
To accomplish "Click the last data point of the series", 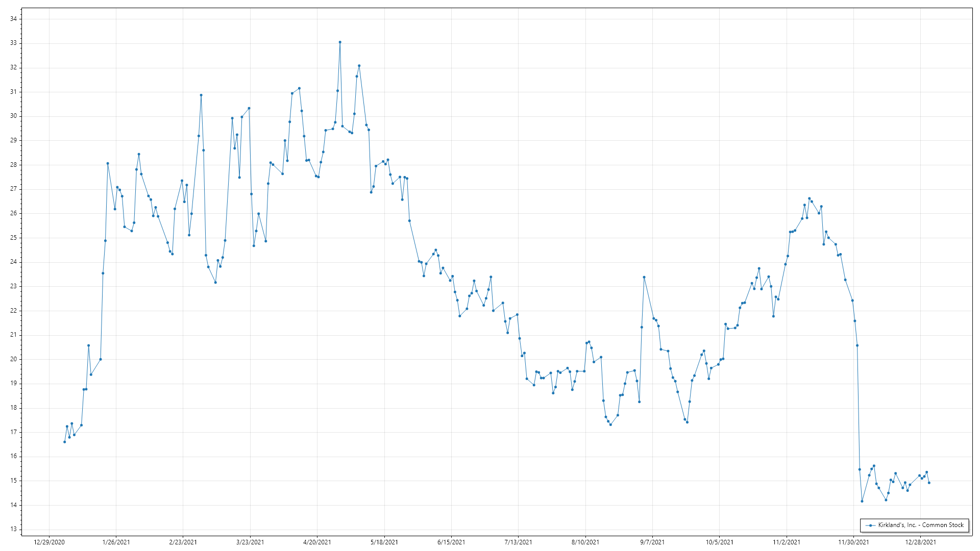I will point(929,483).
